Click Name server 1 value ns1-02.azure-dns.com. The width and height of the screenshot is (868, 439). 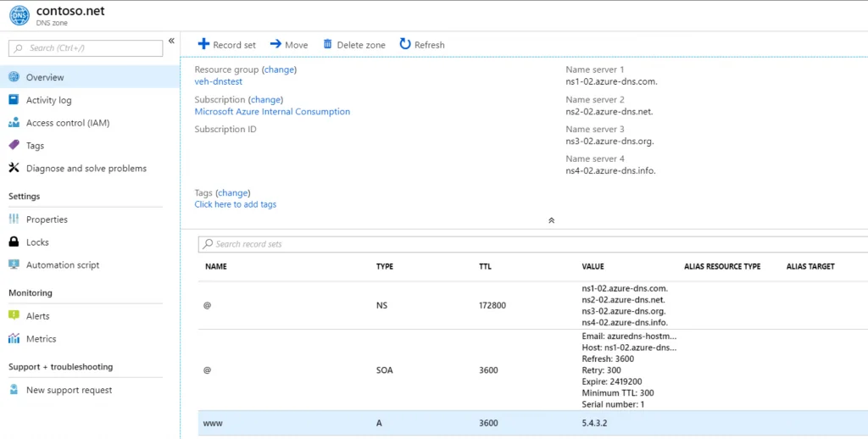(611, 81)
